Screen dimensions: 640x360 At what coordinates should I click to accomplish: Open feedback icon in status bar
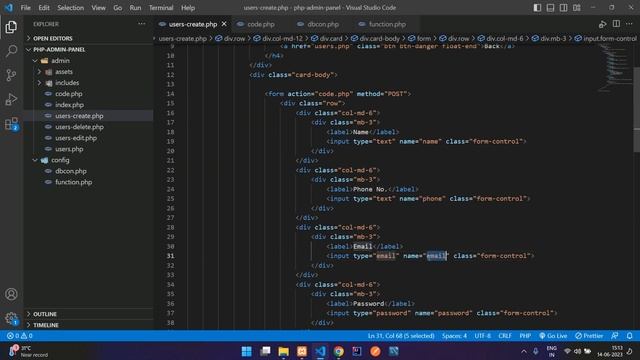[x=615, y=336]
